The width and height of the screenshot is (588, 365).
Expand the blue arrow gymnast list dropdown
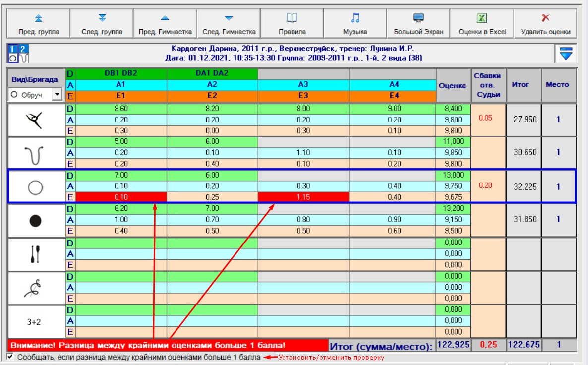566,53
